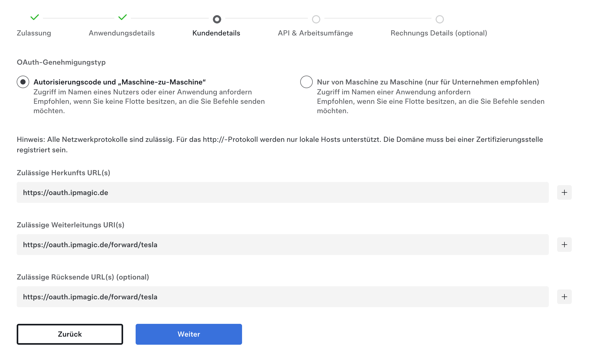
Task: Focus the Zulässige Herkunfts URL input field
Action: click(x=283, y=192)
